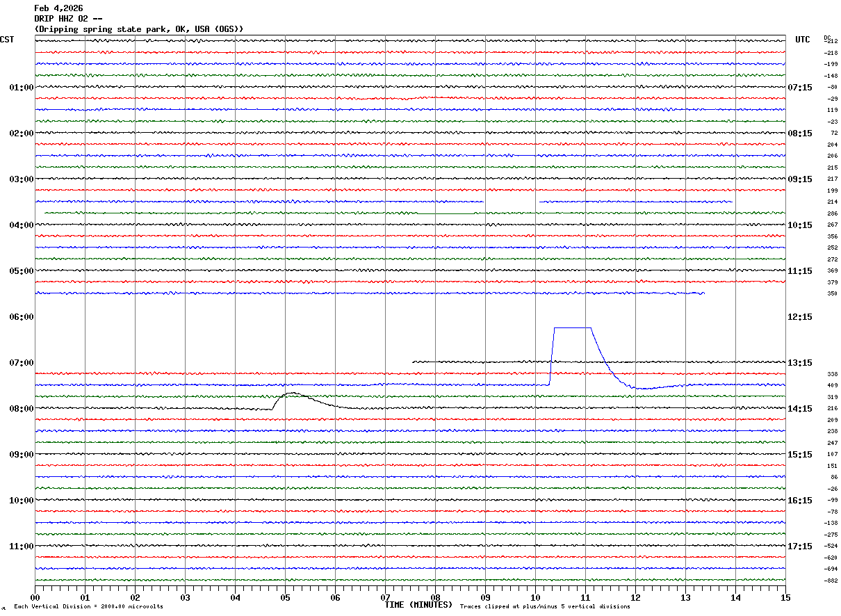Image resolution: width=841 pixels, height=616 pixels.
Task: Click the 08:15 UTC time label
Action: click(799, 133)
